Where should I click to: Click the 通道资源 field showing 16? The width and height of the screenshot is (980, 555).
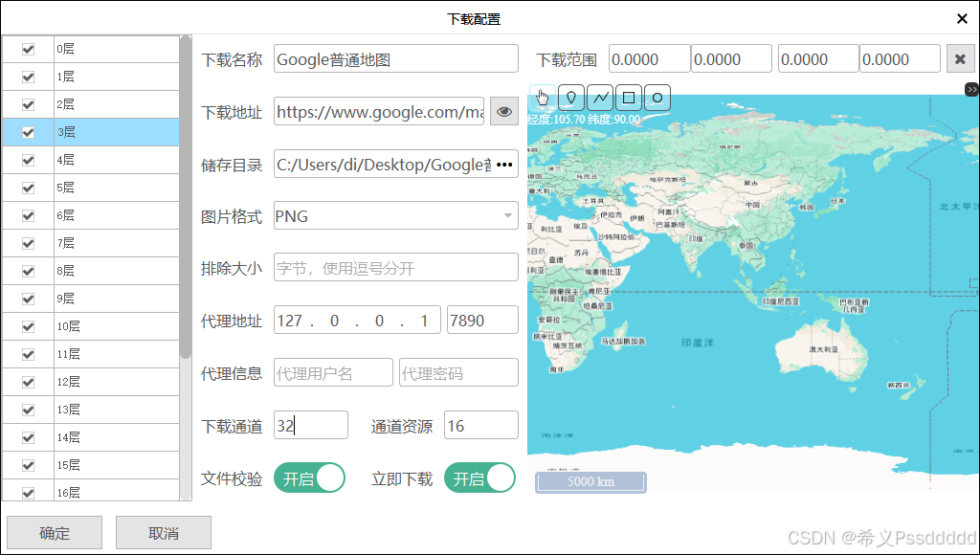[480, 425]
